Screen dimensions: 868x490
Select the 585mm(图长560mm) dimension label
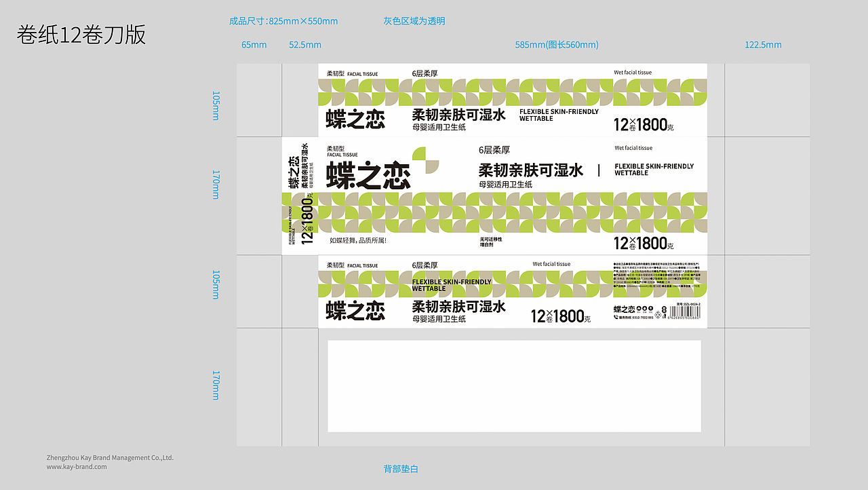557,45
